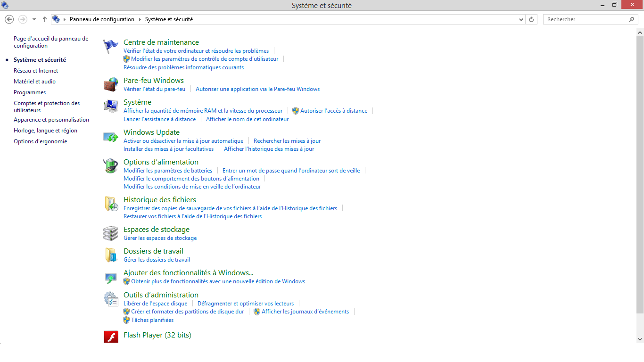Click Afficher le nom de cet ordinateur
Image resolution: width=644 pixels, height=362 pixels.
(247, 119)
